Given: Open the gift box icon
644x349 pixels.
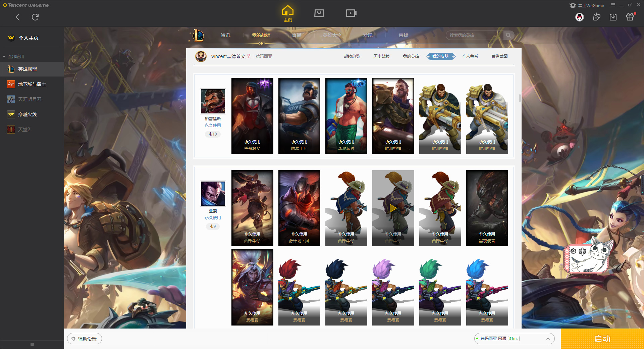Looking at the screenshot, I should tap(630, 17).
